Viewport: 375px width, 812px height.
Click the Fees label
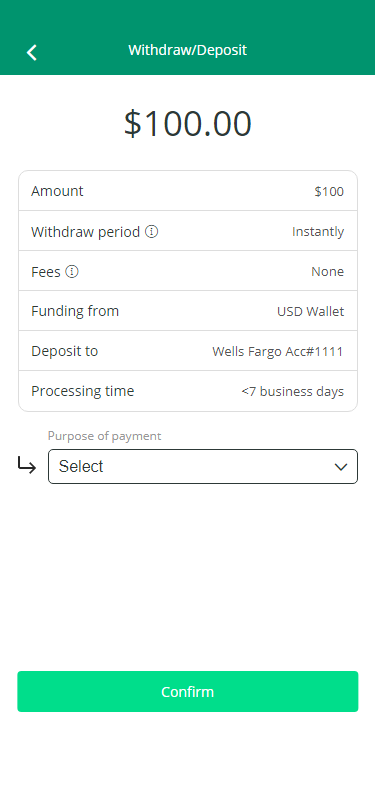pos(46,272)
